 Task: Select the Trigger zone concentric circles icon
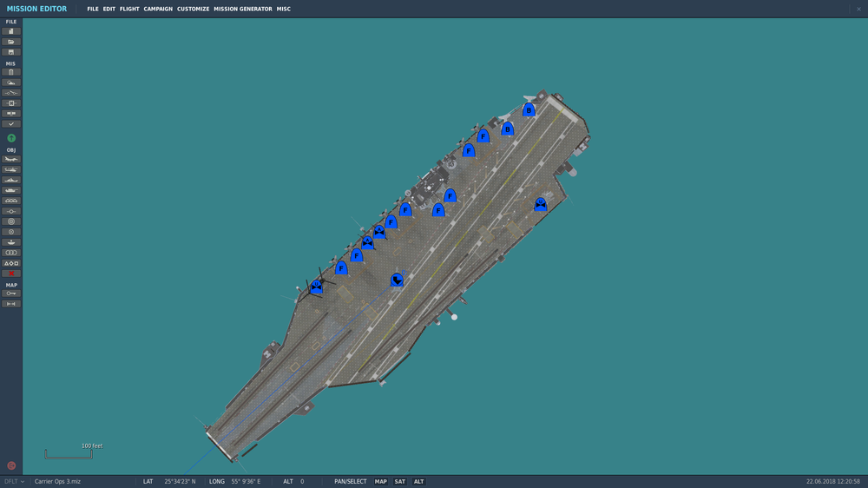point(11,221)
